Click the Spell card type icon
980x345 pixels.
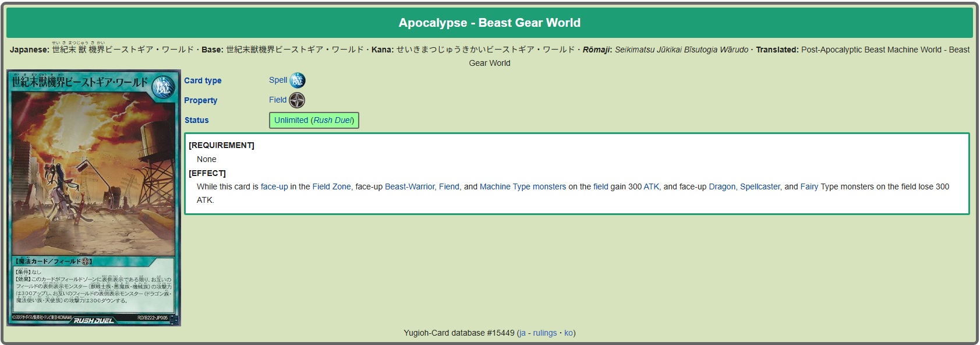298,80
